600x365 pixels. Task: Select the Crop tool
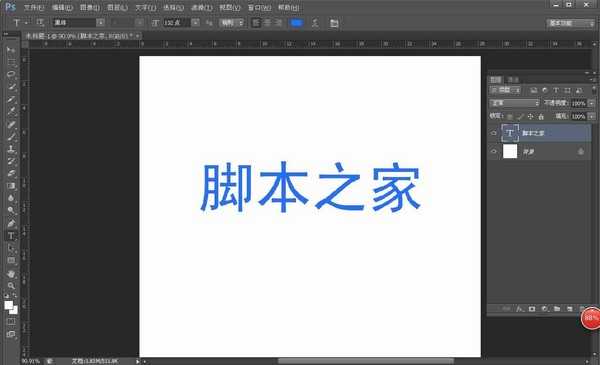coord(11,99)
